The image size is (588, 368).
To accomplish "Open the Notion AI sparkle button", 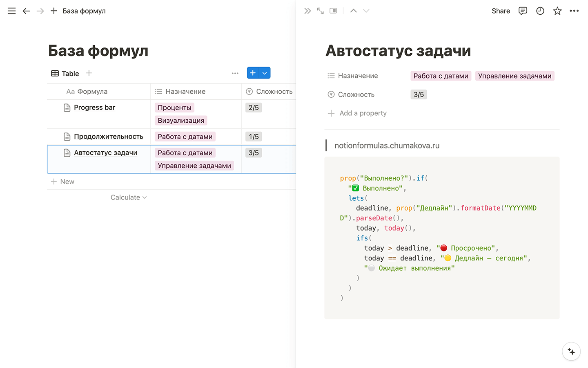I will [x=571, y=352].
